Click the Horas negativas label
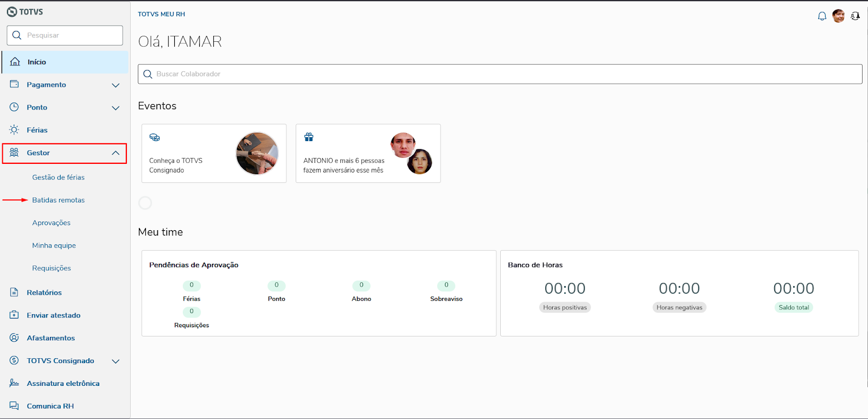868x419 pixels. (x=679, y=307)
